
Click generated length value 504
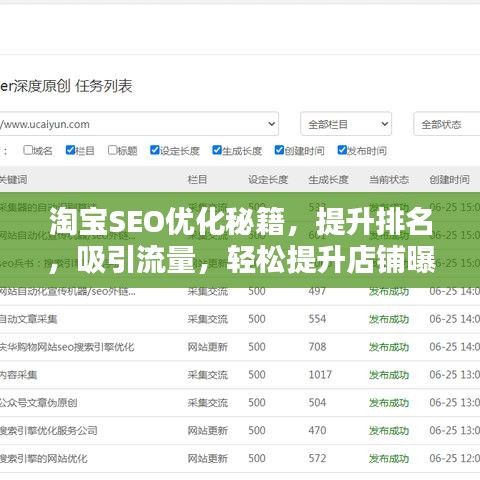click(x=317, y=403)
